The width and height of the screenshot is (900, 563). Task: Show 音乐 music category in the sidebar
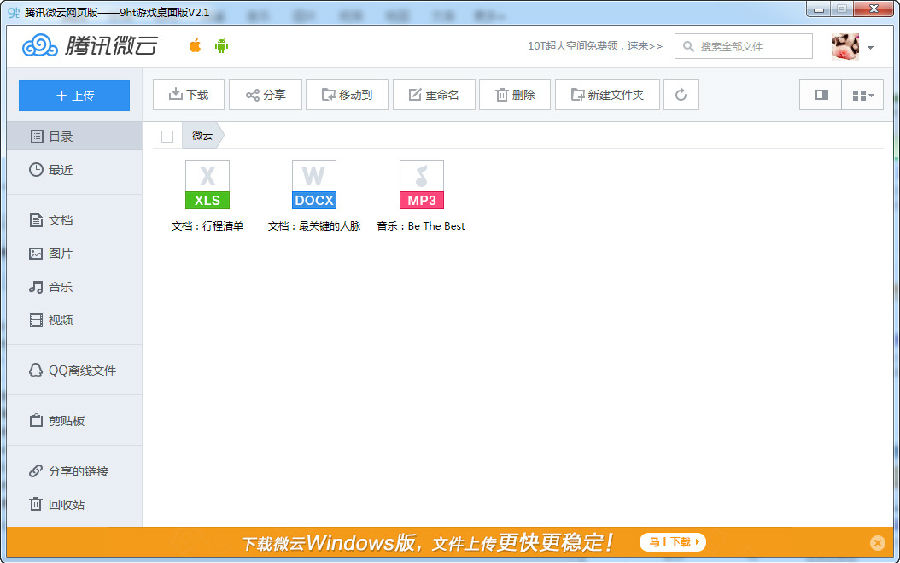click(x=75, y=286)
